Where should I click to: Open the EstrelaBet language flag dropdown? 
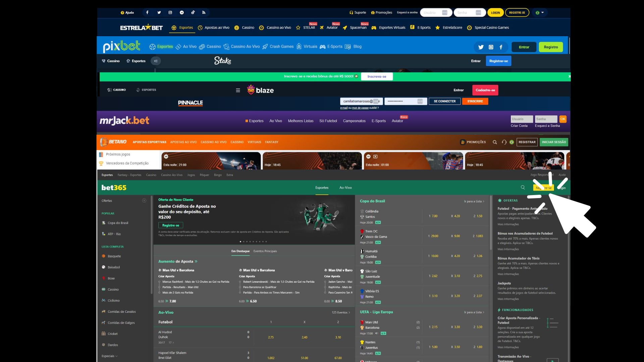(x=540, y=12)
